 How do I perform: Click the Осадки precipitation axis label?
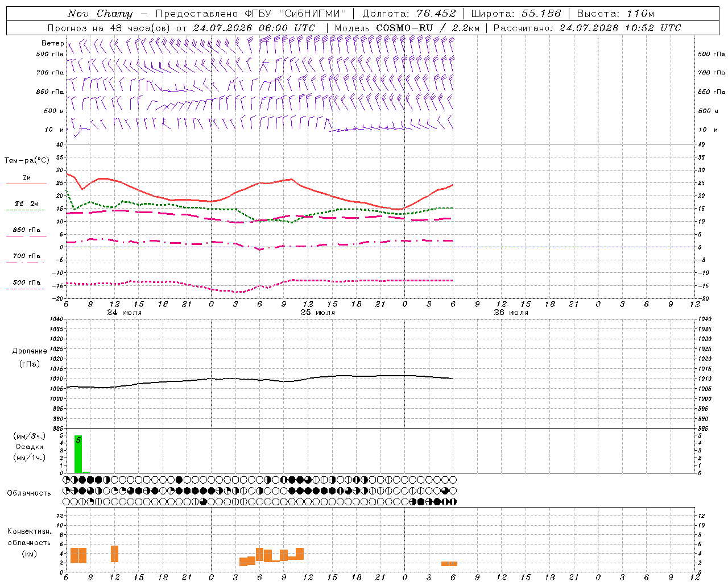(29, 447)
